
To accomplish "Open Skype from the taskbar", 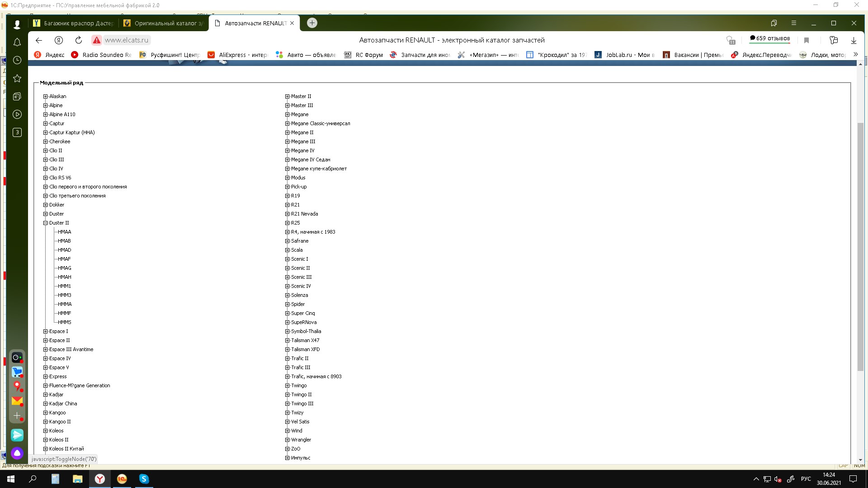I will click(144, 479).
